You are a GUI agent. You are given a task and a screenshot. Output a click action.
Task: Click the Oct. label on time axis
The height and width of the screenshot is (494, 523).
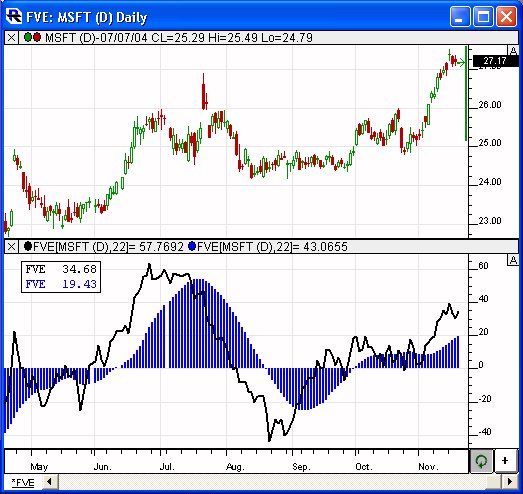pyautogui.click(x=363, y=466)
